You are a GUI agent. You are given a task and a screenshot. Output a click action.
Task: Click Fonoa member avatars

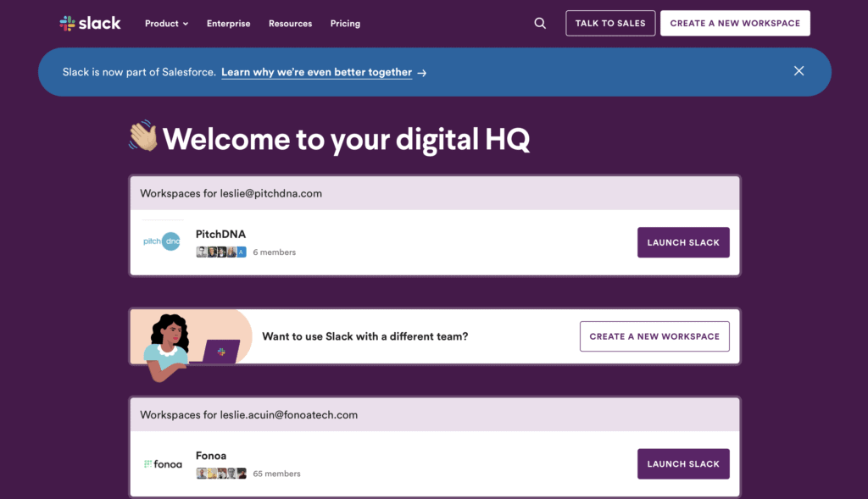pyautogui.click(x=221, y=474)
